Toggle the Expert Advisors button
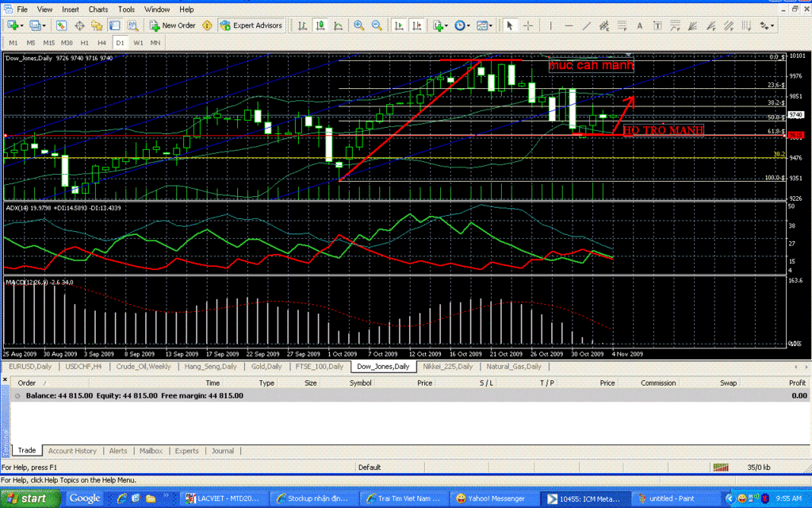The image size is (812, 508). point(251,25)
